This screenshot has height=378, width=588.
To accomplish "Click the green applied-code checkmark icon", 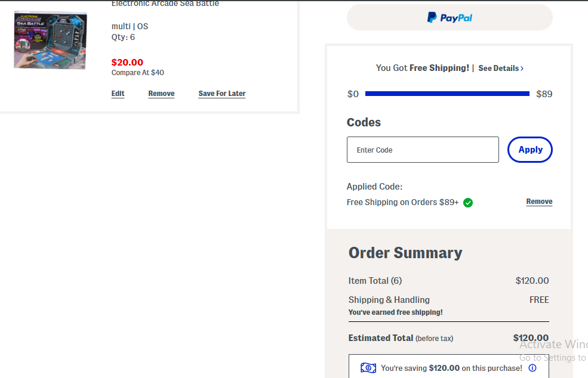I will click(468, 203).
